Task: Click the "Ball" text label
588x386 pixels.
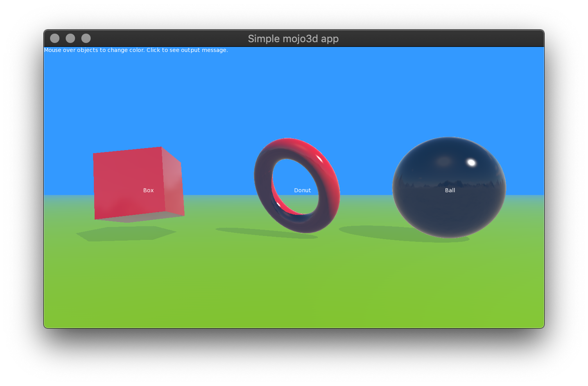Action: point(450,190)
